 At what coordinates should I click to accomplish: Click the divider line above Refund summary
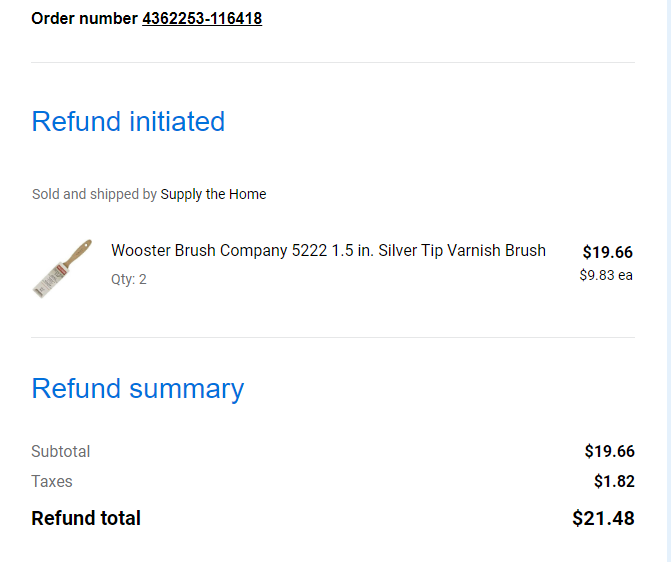[x=333, y=337]
